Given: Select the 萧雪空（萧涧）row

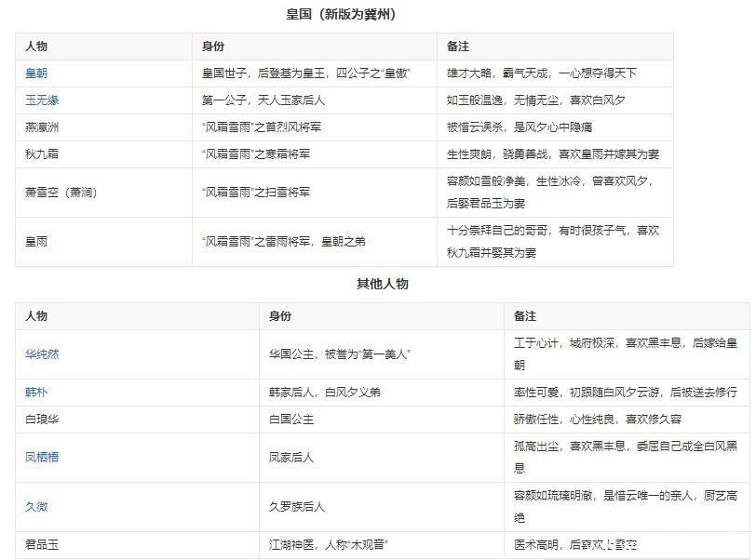Looking at the screenshot, I should (x=56, y=191).
